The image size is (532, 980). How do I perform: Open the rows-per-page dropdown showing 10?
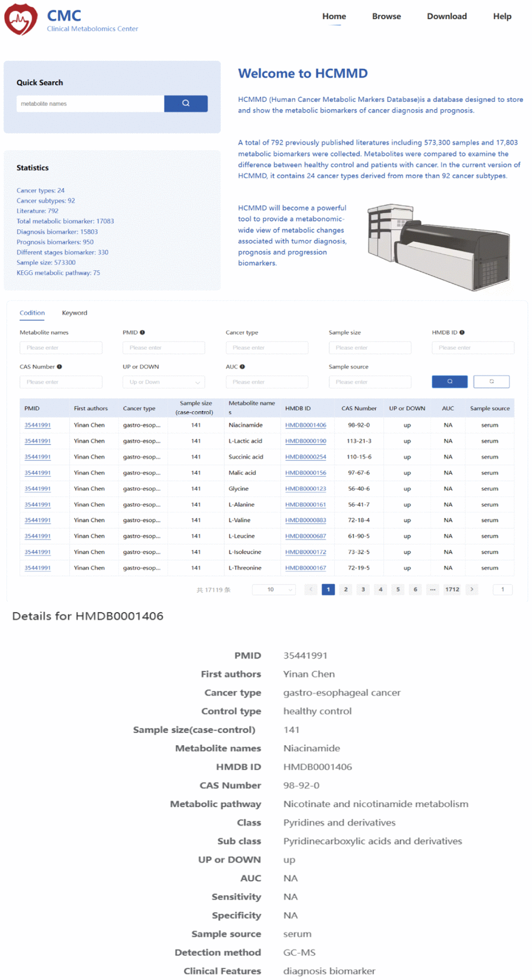pos(273,589)
